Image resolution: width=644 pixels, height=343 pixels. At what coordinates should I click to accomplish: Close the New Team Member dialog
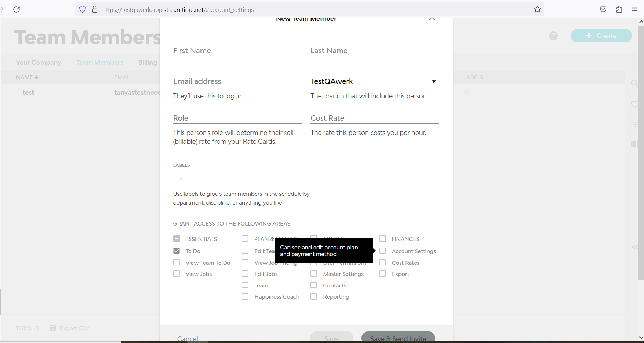(x=432, y=19)
